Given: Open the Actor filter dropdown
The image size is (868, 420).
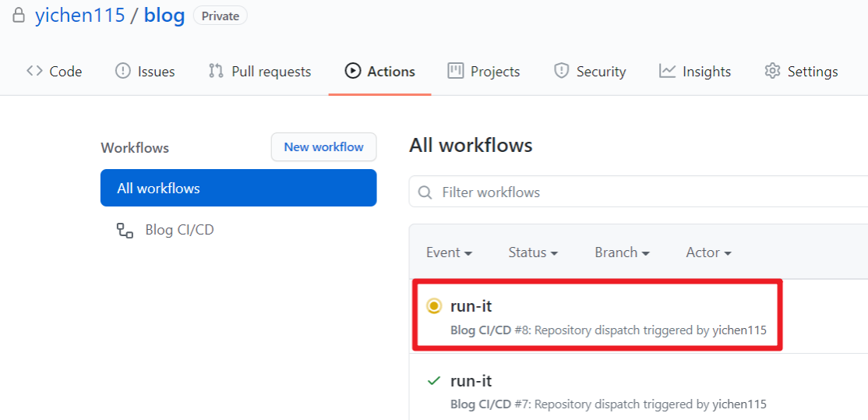Looking at the screenshot, I should (708, 252).
